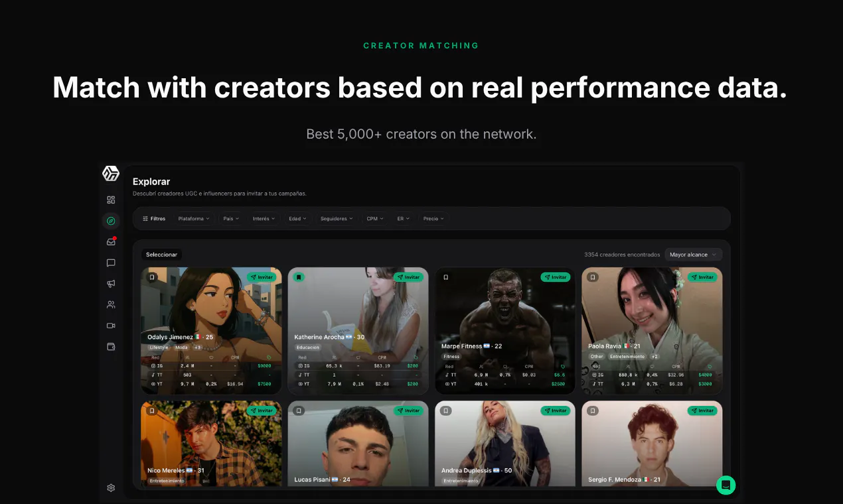Click the CREATOR MATCHING label

click(421, 46)
